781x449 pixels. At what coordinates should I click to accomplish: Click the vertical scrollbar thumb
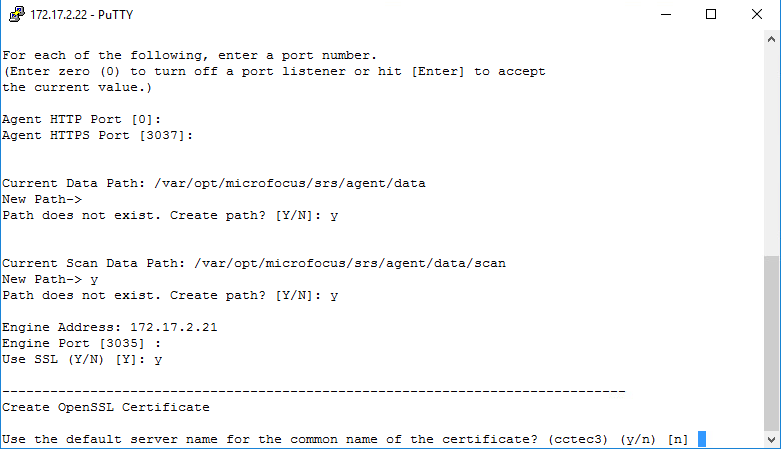click(772, 342)
